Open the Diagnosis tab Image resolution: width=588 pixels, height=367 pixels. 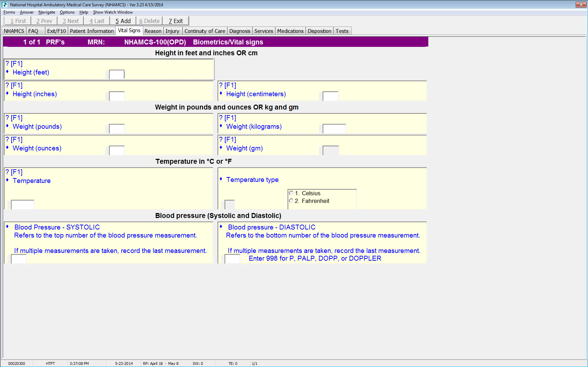tap(240, 31)
